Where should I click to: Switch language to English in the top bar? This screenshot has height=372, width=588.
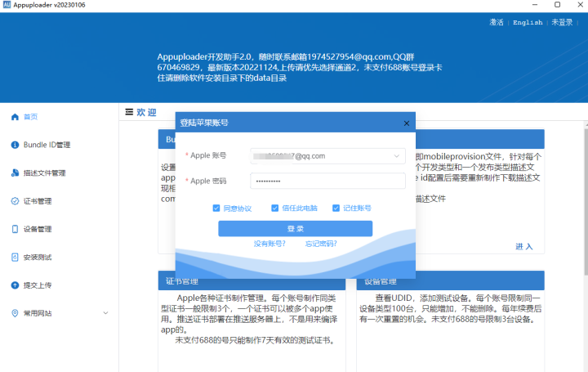click(x=528, y=23)
